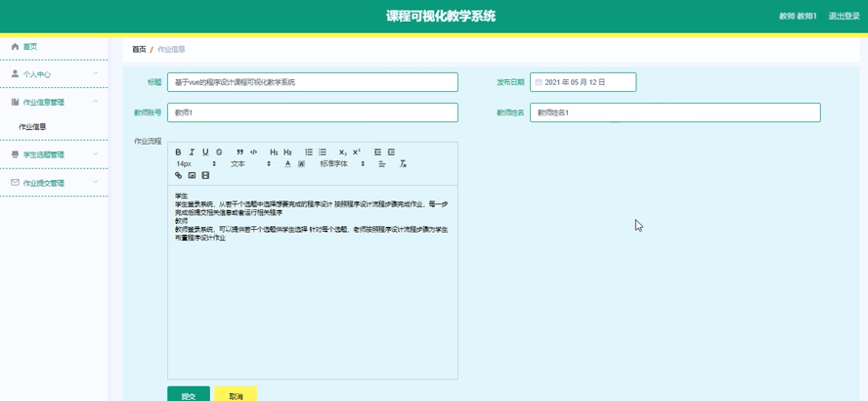The height and width of the screenshot is (401, 868).
Task: Create an ordered numbered list
Action: (x=309, y=153)
